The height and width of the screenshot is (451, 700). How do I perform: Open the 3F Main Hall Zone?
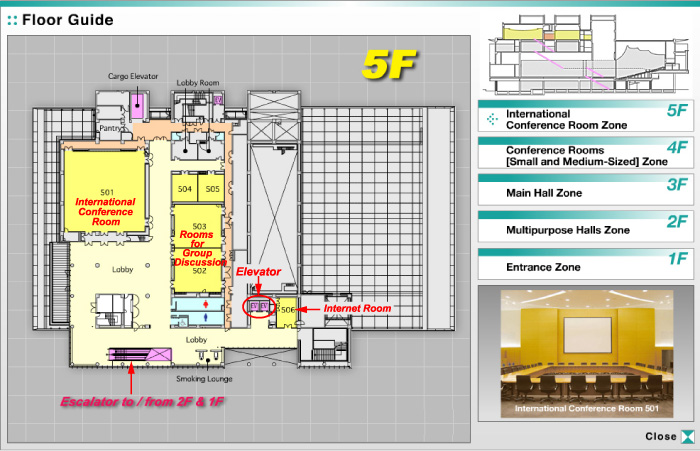pyautogui.click(x=586, y=190)
